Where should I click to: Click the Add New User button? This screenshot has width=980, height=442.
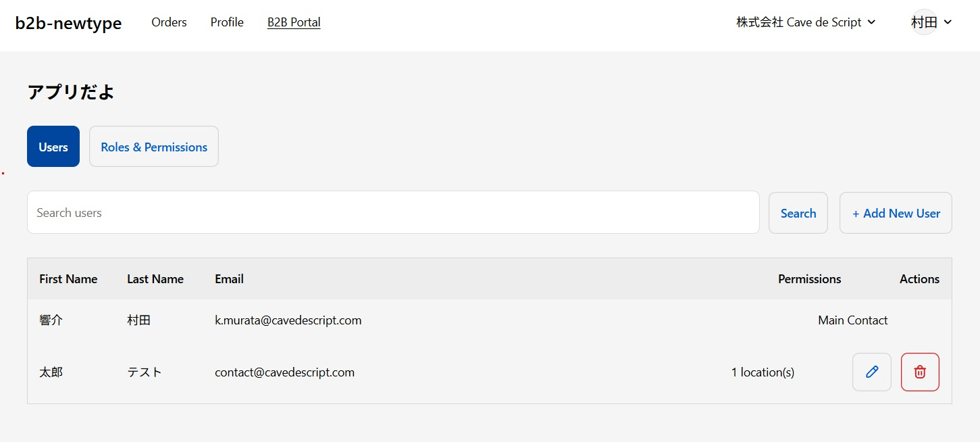896,214
